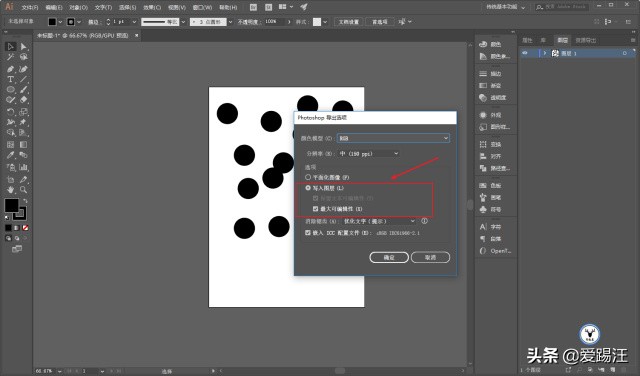Toggle Maximum Editability checkbox

tap(316, 209)
